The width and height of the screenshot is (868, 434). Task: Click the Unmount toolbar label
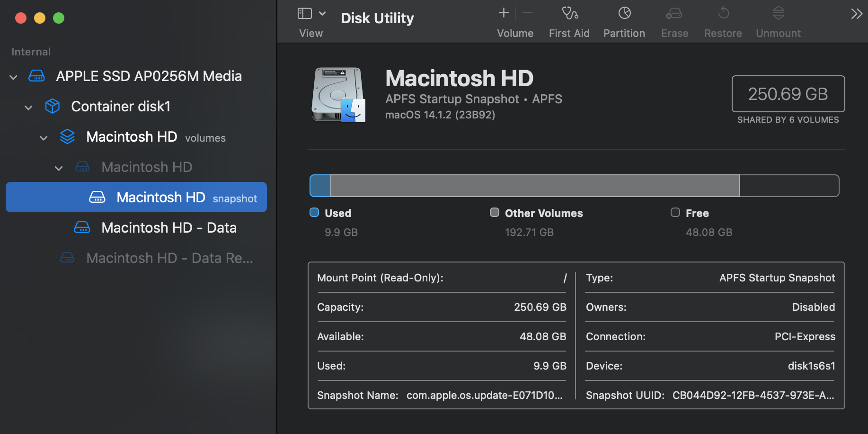pyautogui.click(x=779, y=33)
